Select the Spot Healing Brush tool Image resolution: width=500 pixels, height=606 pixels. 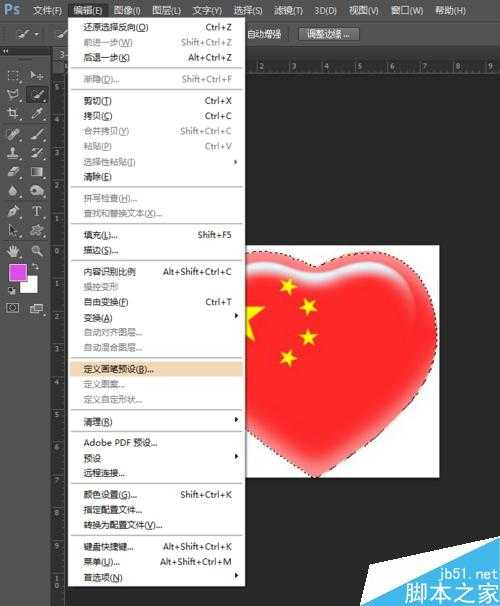click(x=14, y=134)
